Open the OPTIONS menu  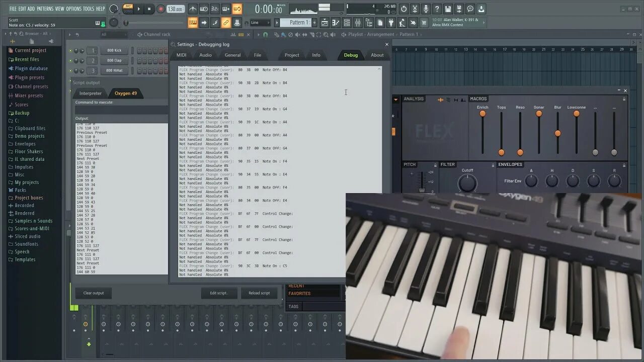[73, 9]
